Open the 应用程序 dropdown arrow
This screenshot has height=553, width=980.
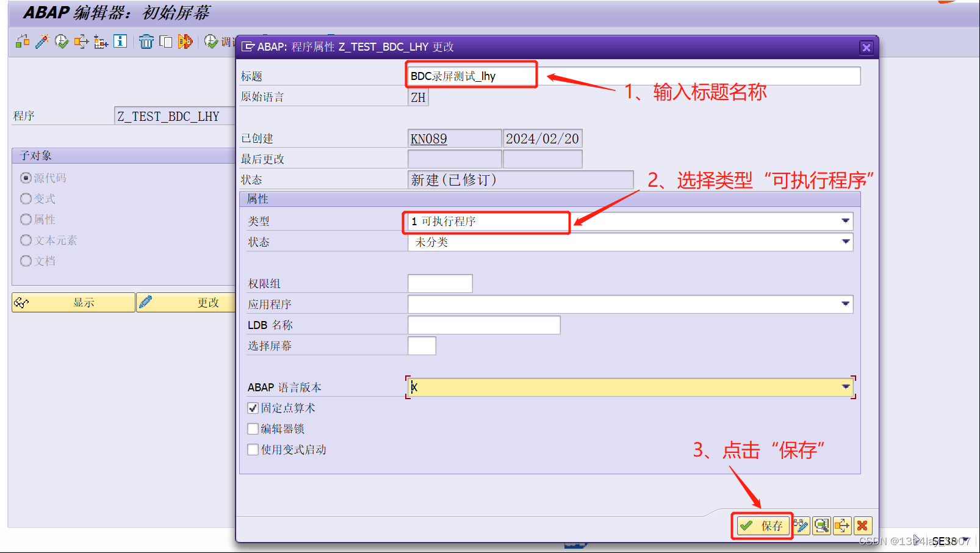click(845, 304)
